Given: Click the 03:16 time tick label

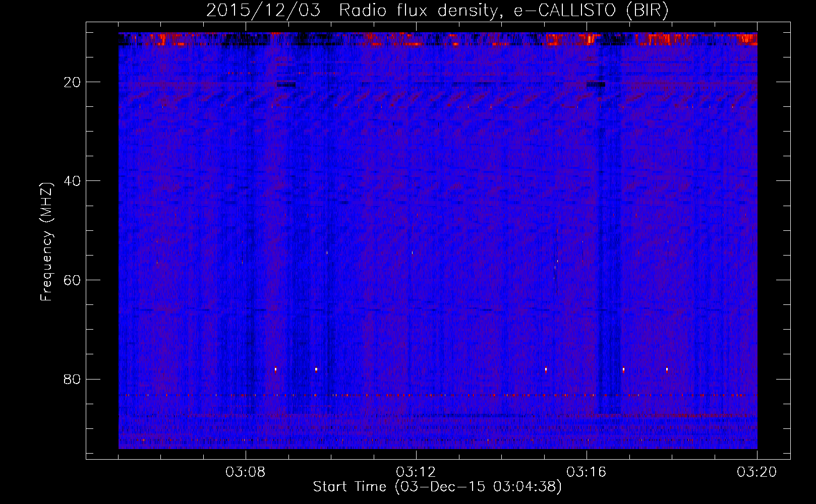Looking at the screenshot, I should coord(587,472).
